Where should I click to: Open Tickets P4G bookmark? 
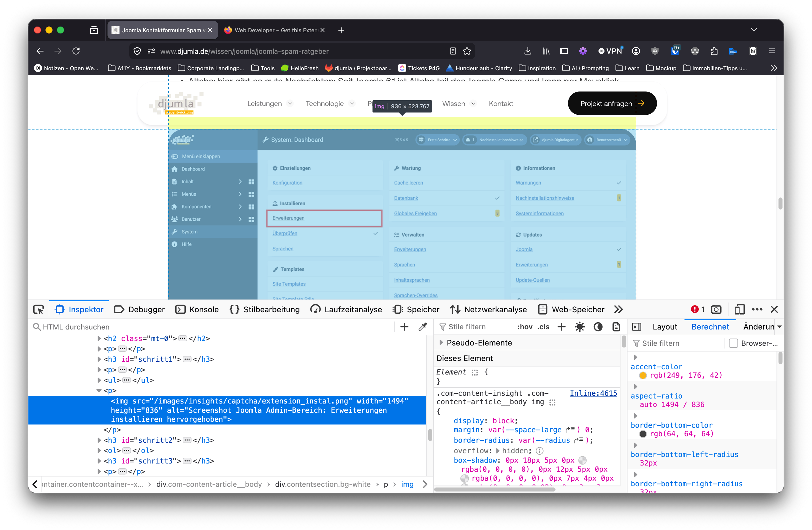pos(419,68)
